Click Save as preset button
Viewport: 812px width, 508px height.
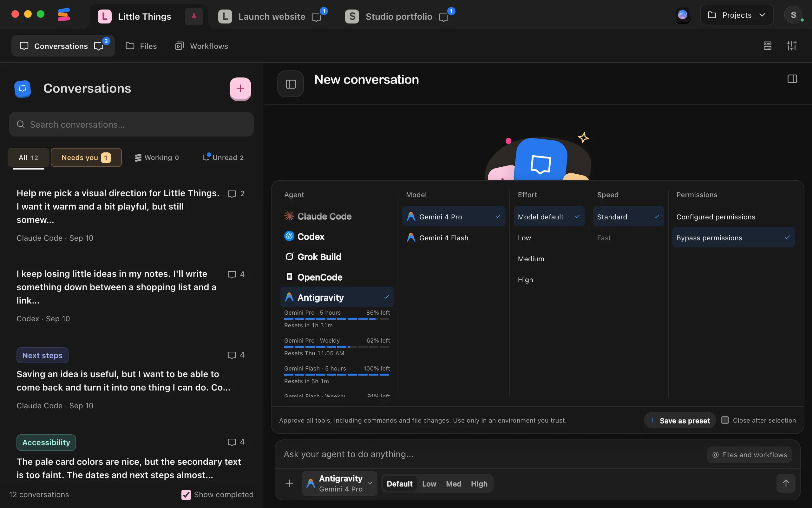click(680, 420)
